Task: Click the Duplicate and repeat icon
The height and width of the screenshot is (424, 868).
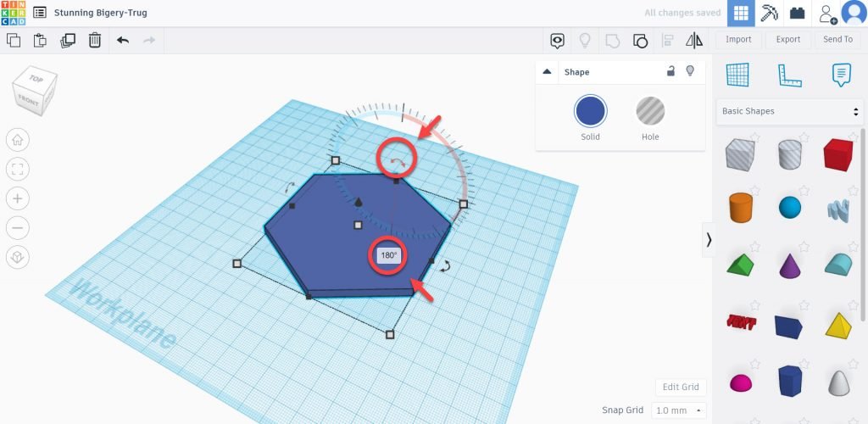Action: pyautogui.click(x=68, y=40)
